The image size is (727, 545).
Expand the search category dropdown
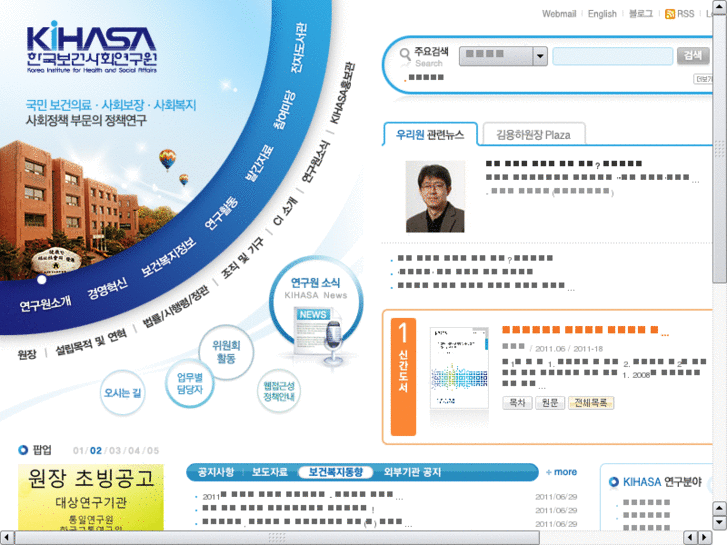[540, 56]
